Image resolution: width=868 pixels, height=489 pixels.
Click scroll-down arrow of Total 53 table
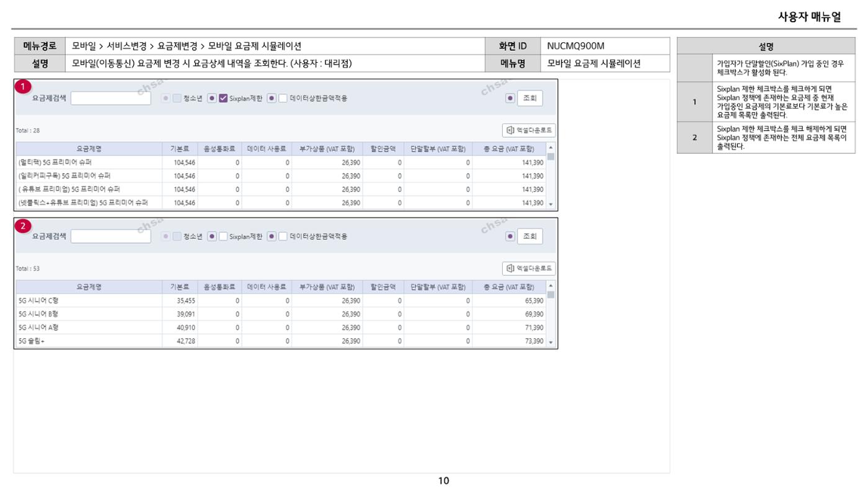551,342
